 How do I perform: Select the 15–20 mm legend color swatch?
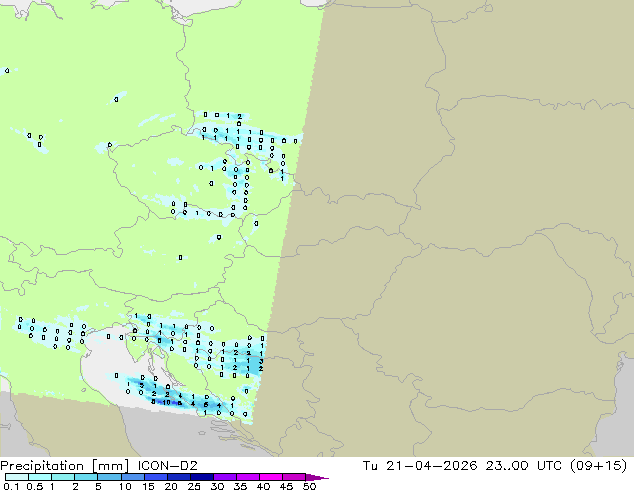click(155, 477)
